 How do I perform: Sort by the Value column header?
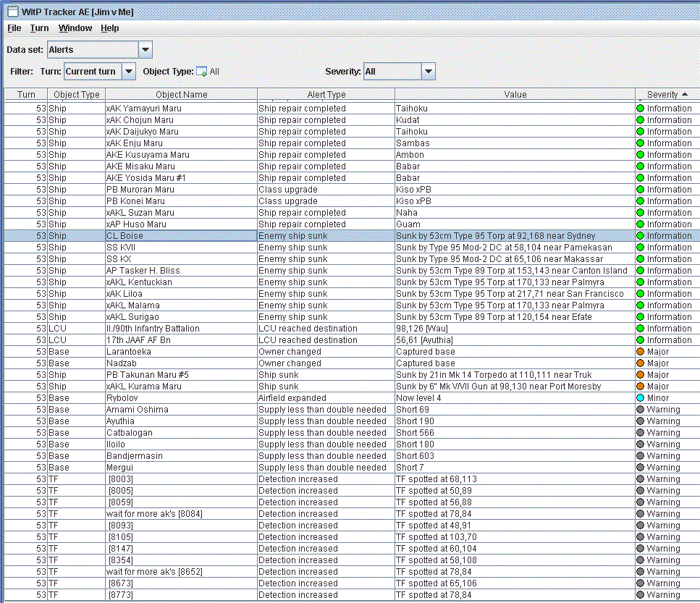pos(515,95)
